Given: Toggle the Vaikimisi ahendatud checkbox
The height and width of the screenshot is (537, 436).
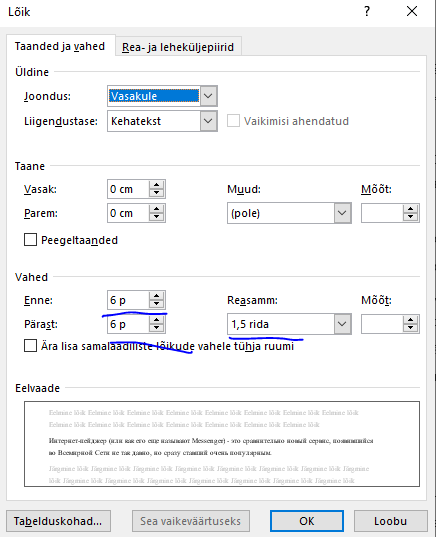Looking at the screenshot, I should click(233, 121).
